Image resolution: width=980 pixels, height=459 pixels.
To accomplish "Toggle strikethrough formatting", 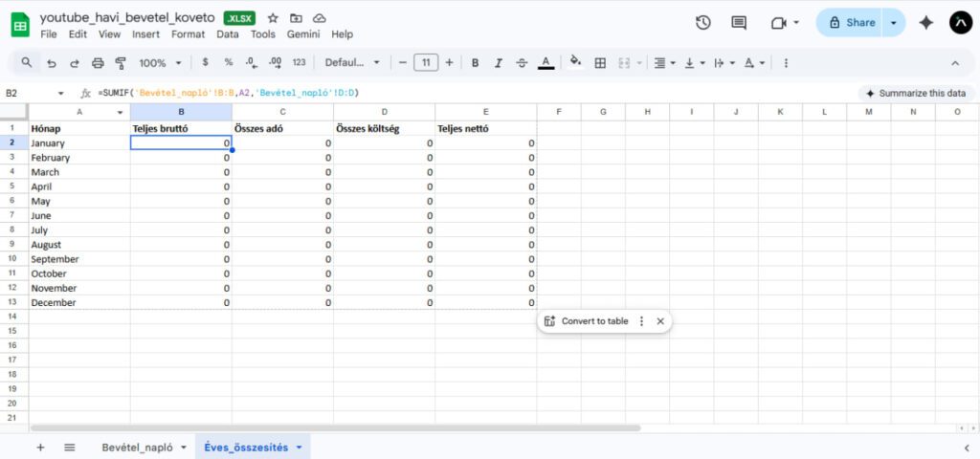I will [x=522, y=63].
